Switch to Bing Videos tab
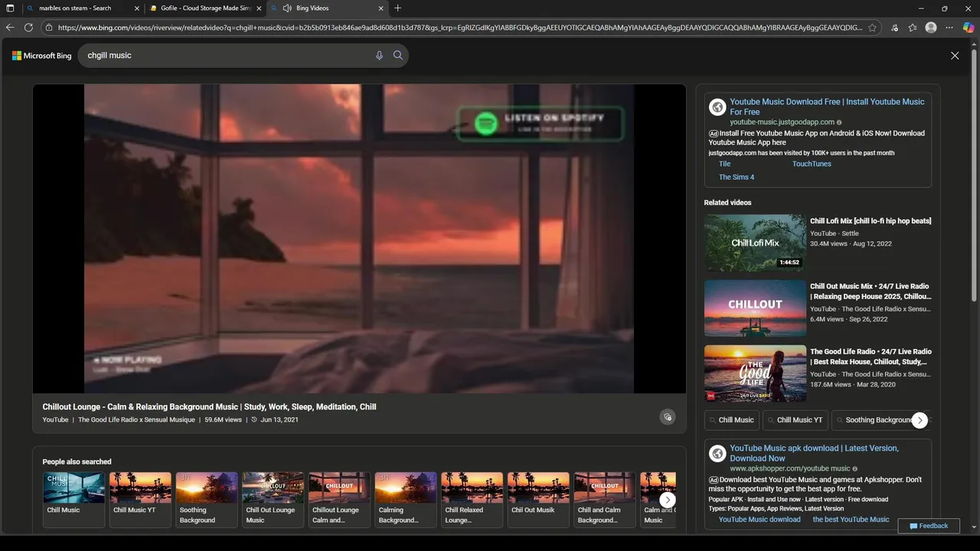This screenshot has width=980, height=551. 328,8
